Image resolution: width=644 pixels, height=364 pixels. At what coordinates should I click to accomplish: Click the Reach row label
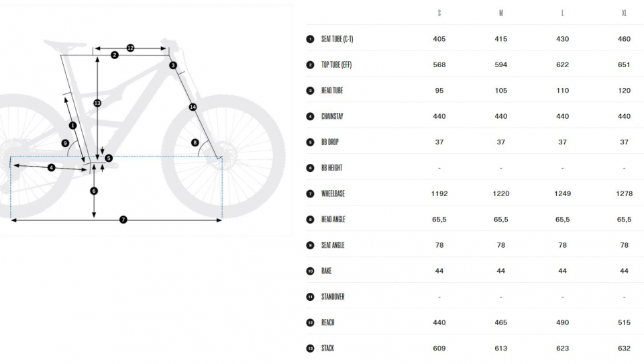click(327, 322)
